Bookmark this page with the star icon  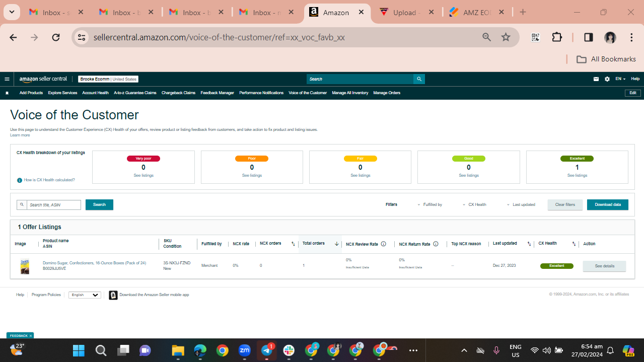click(x=506, y=37)
